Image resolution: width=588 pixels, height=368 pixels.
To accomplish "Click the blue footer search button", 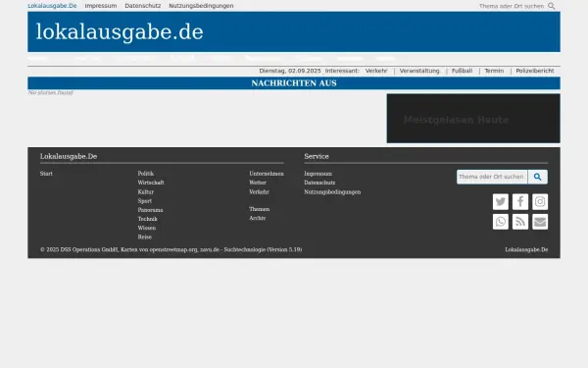I will coord(537,177).
